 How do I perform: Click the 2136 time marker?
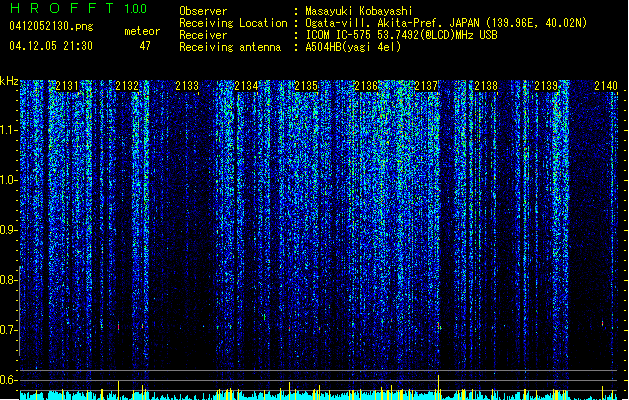(366, 86)
